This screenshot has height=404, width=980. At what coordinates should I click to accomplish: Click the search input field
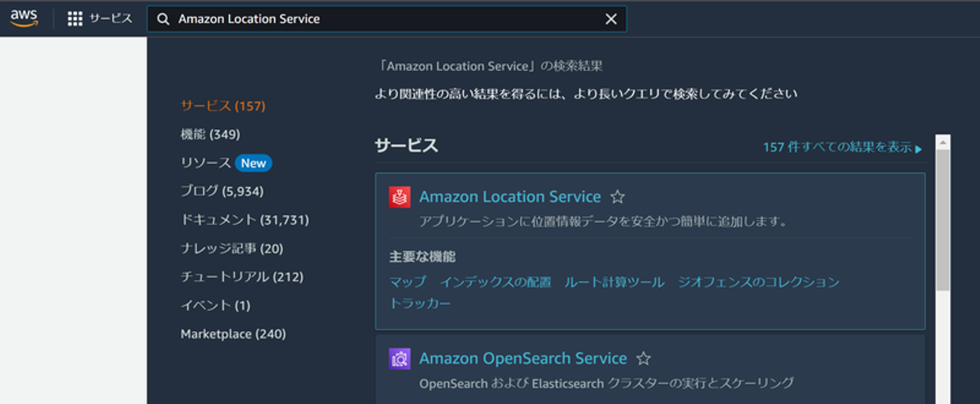pyautogui.click(x=388, y=19)
